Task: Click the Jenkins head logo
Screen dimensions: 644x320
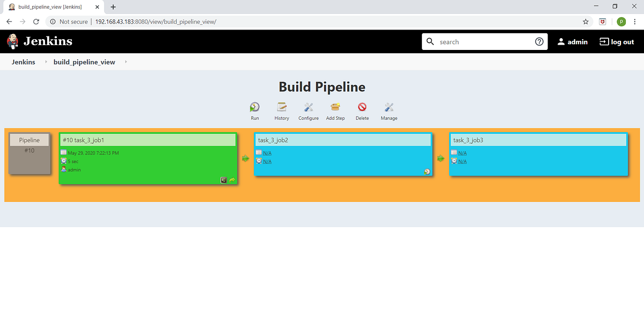Action: [x=12, y=41]
